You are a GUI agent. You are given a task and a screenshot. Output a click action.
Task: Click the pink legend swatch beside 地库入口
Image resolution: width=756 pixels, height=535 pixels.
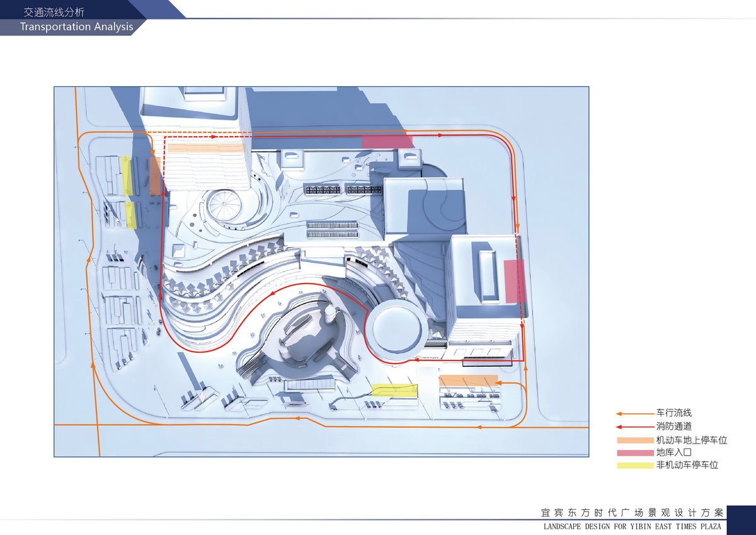[635, 453]
